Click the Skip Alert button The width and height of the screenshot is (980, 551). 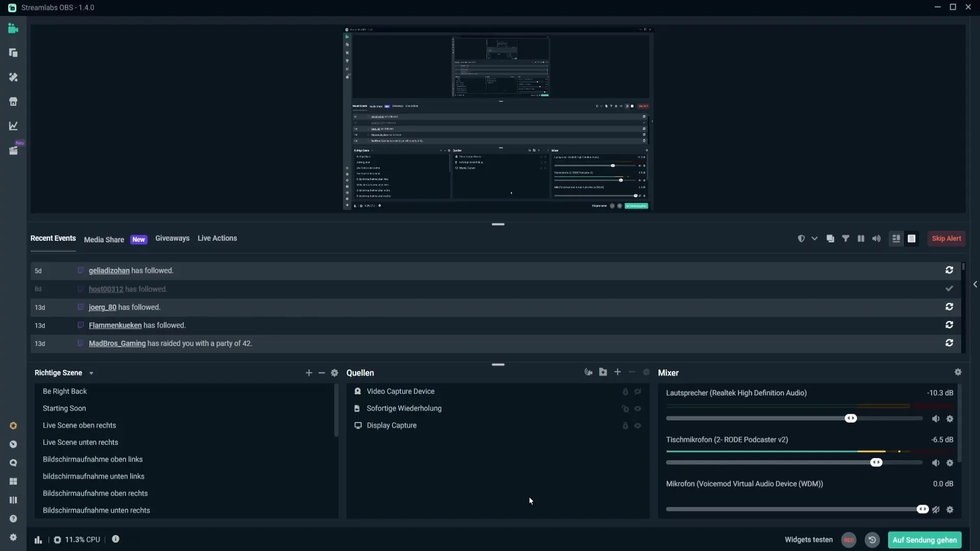pos(946,239)
